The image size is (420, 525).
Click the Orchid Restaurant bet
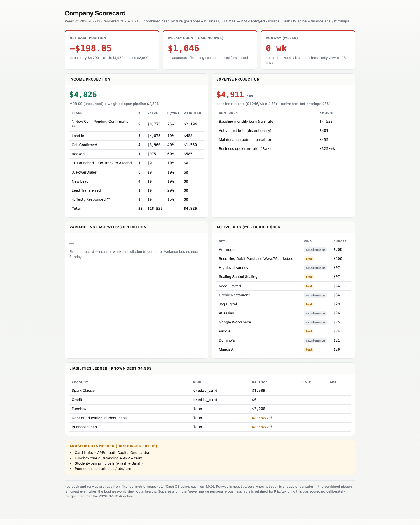click(234, 295)
